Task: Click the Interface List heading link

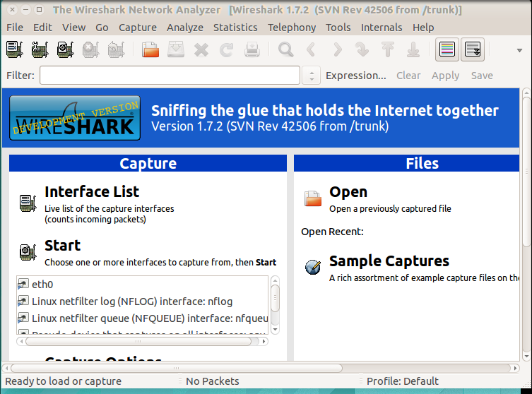Action: point(92,191)
